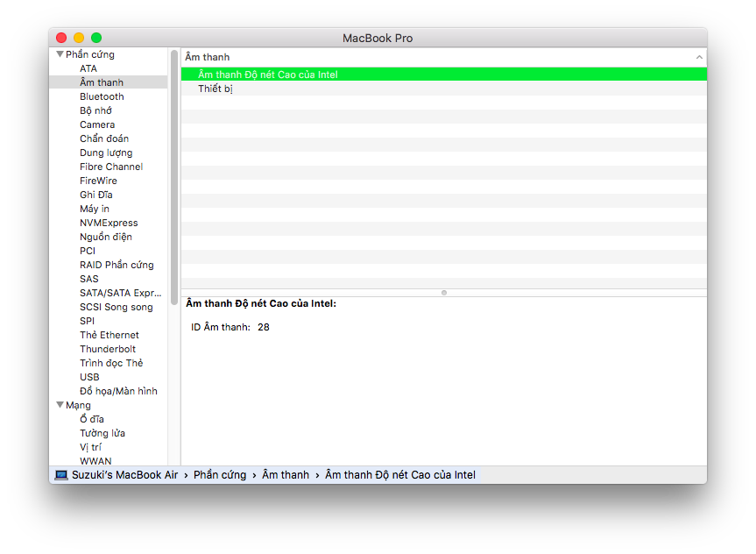Click the green zoom window button
756x554 pixels.
pos(96,38)
